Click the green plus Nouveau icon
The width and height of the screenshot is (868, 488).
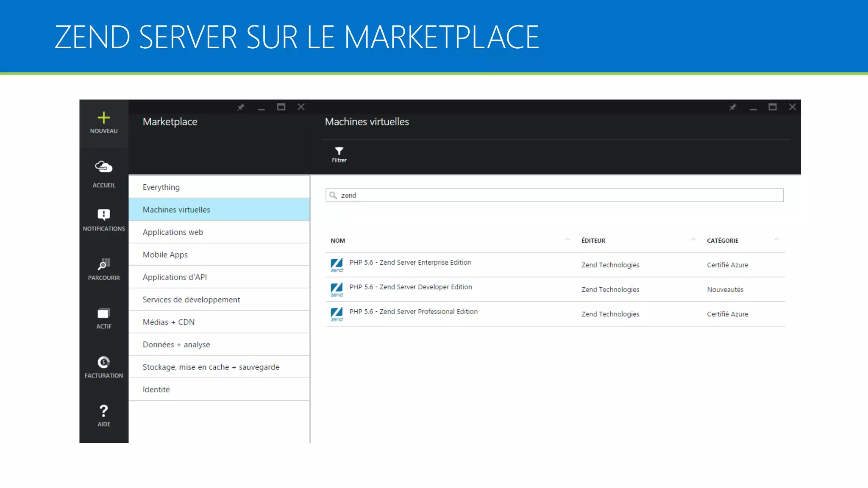click(104, 118)
